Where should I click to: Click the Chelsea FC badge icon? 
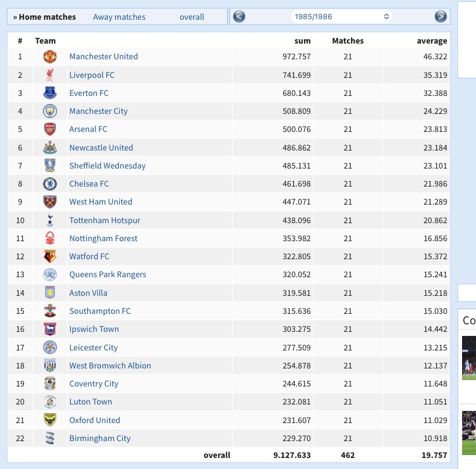click(50, 184)
